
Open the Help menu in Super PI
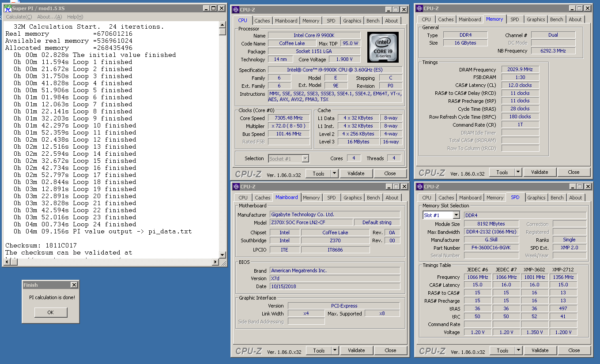(75, 17)
